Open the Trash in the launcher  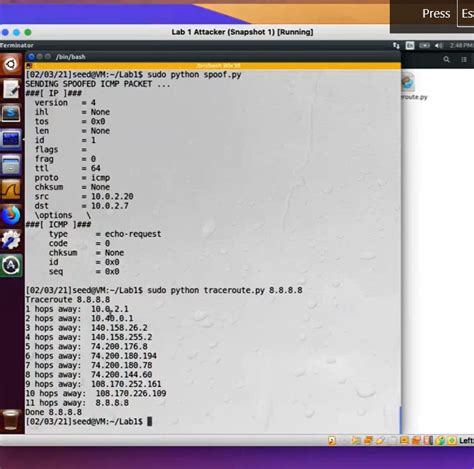coord(11,419)
